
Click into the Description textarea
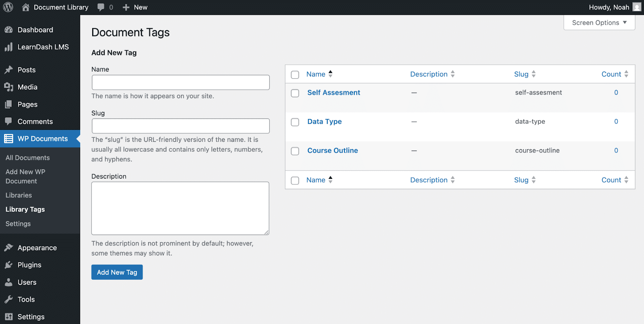pos(180,208)
